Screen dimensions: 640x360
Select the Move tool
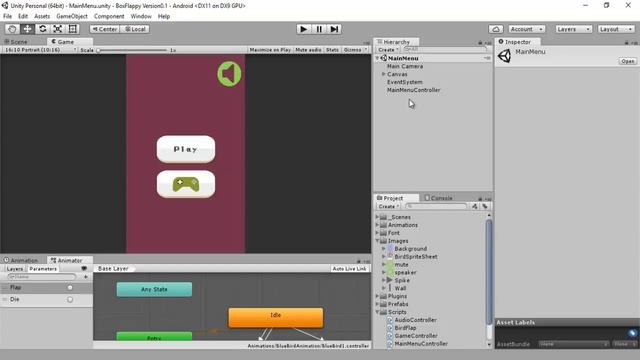point(27,29)
